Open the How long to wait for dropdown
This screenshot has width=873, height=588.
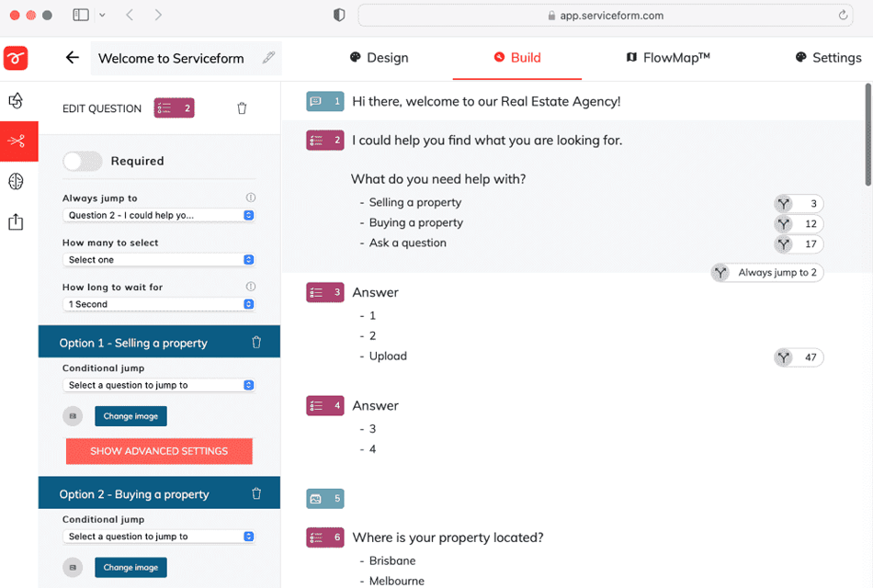[x=158, y=304]
